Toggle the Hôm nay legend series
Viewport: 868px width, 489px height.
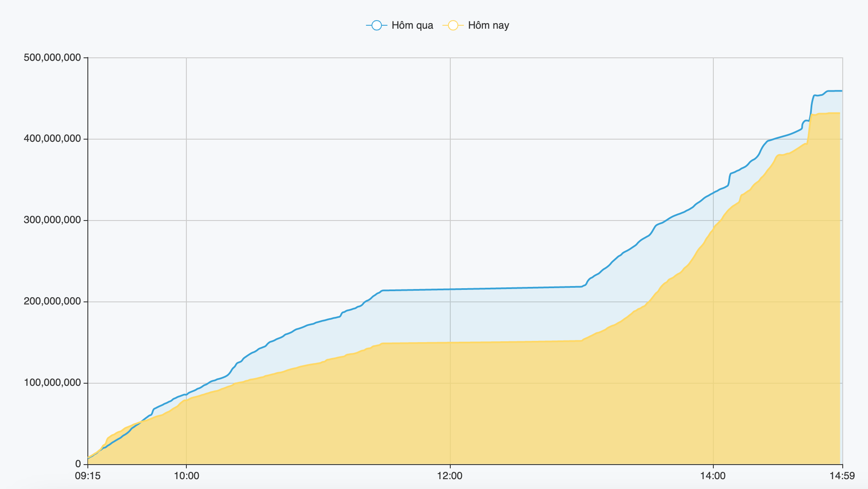[x=476, y=25]
